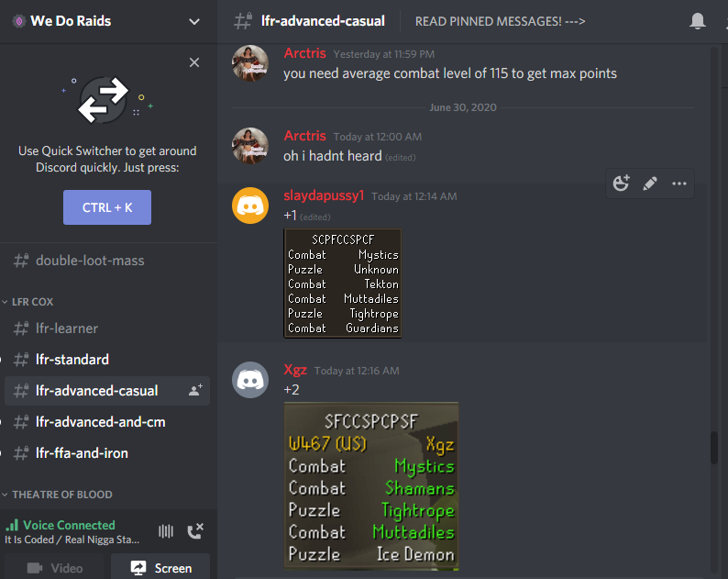Click create invite icon on lfr-advanced-casual
728x579 pixels.
[x=195, y=390]
